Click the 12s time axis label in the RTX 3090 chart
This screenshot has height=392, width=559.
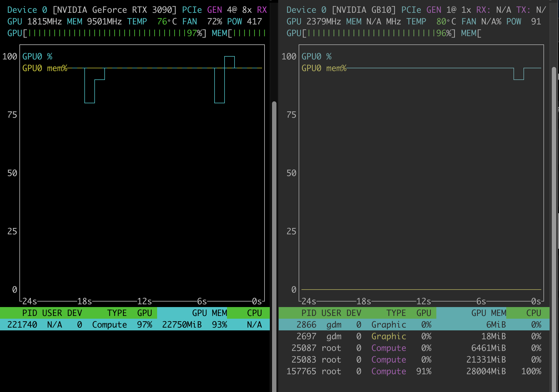click(144, 301)
